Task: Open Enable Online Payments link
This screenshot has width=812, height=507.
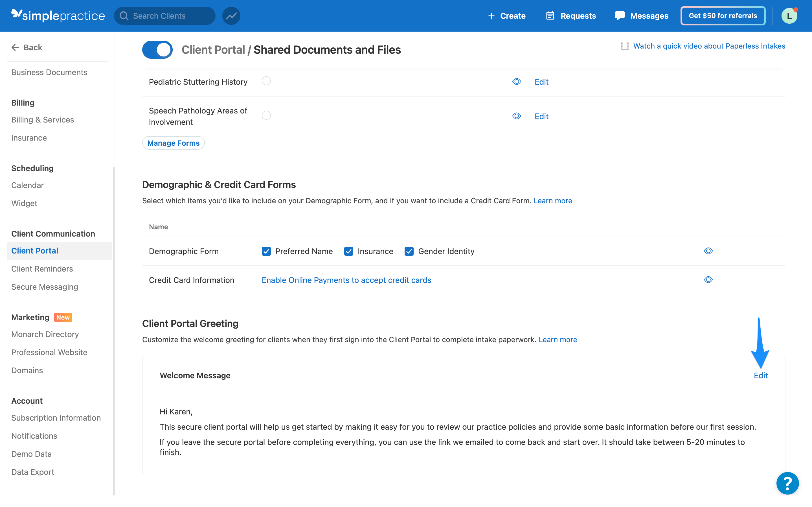Action: (346, 280)
